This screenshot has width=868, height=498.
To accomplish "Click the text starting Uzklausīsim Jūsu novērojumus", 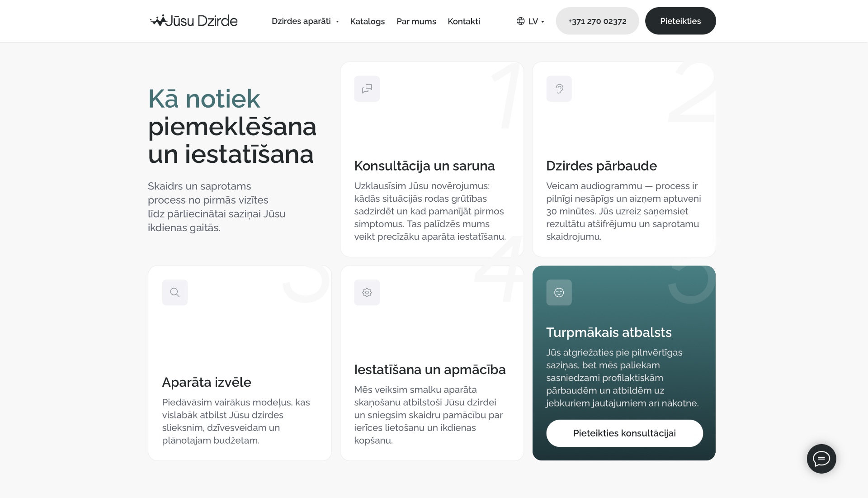I will coord(430,211).
